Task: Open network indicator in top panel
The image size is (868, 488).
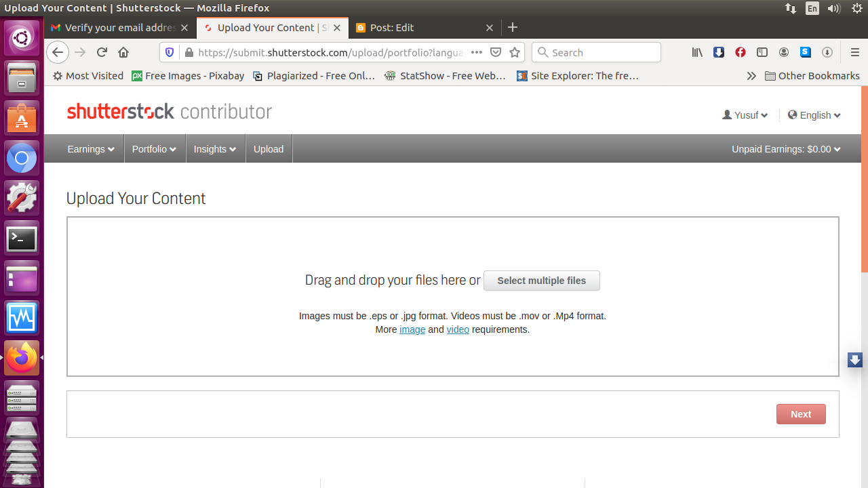Action: click(x=791, y=8)
